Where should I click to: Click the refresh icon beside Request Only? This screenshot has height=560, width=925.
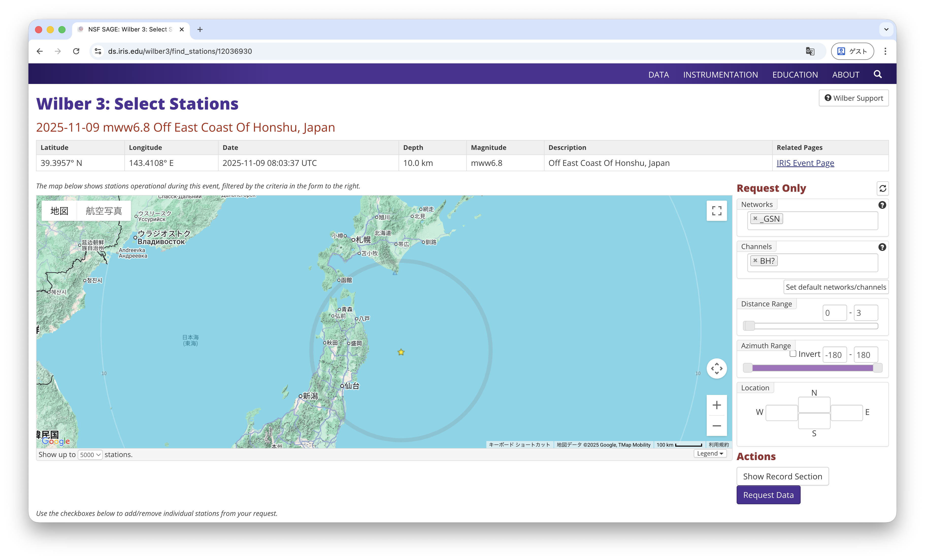pyautogui.click(x=883, y=188)
